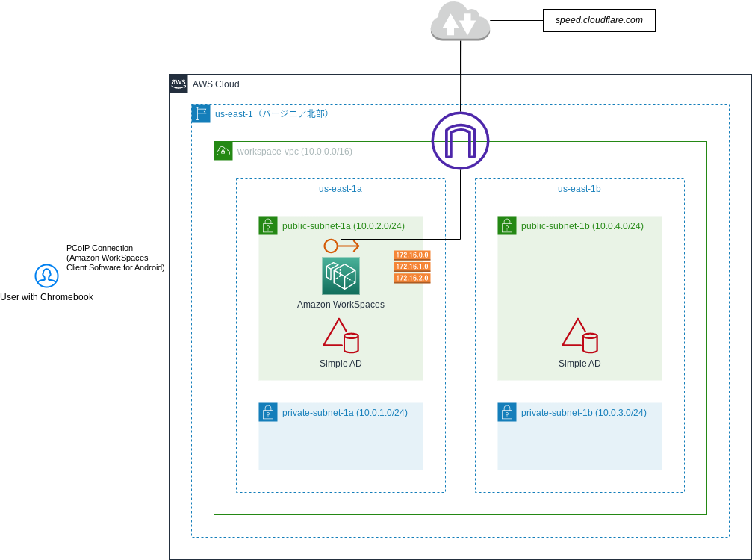The width and height of the screenshot is (752, 560).
Task: Click the private-subnet-1a lock icon
Action: tap(268, 412)
